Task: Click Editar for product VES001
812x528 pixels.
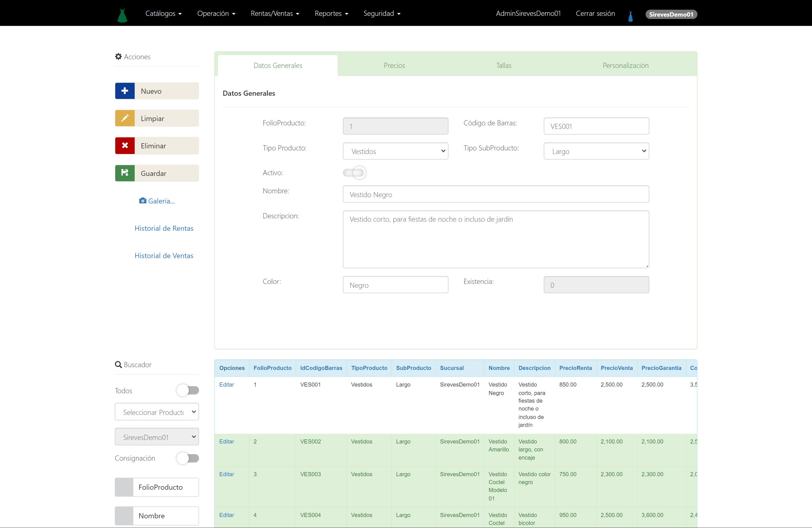Action: [227, 385]
